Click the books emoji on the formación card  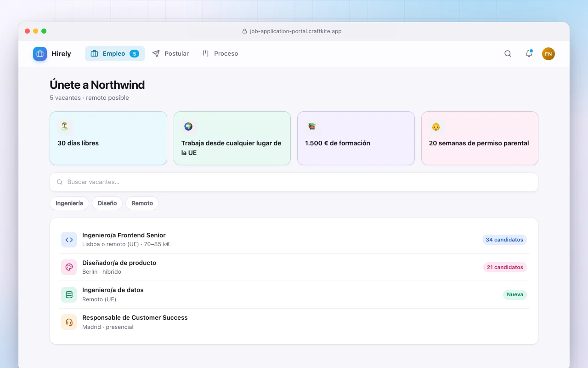coord(312,126)
